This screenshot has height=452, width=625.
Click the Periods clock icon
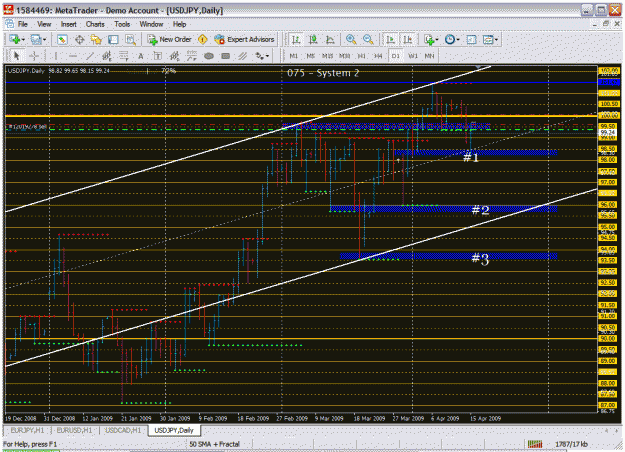(450, 39)
